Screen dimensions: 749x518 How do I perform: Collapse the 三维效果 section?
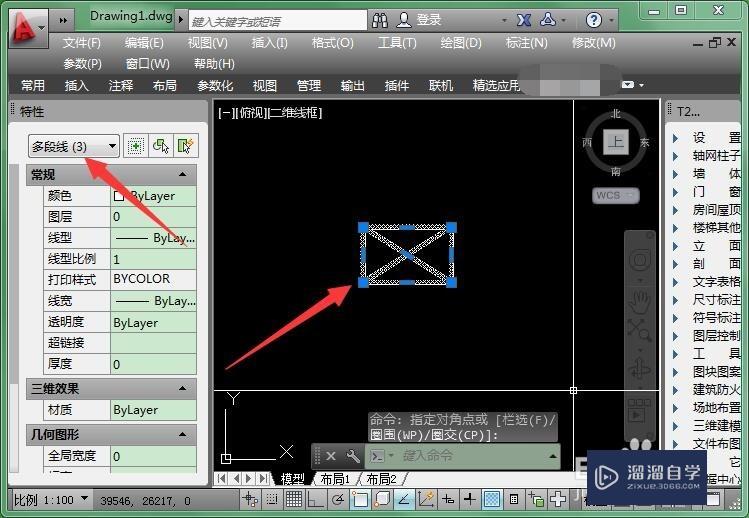[182, 388]
